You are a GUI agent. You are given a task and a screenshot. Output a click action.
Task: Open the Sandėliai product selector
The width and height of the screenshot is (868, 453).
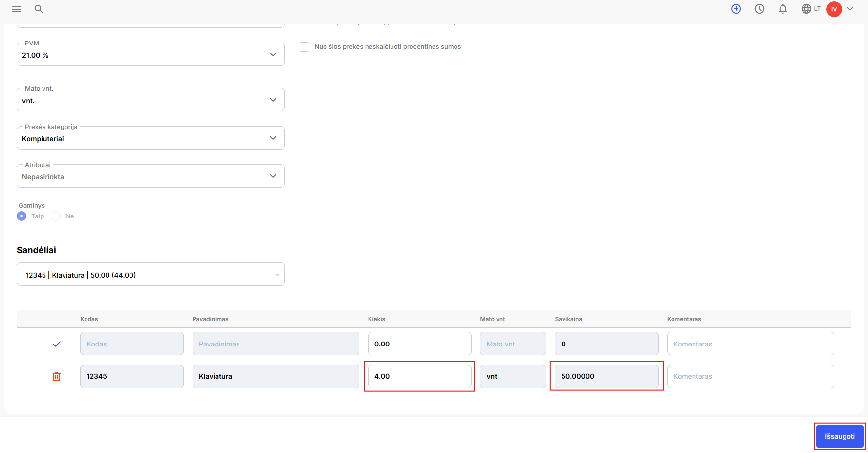tap(151, 274)
